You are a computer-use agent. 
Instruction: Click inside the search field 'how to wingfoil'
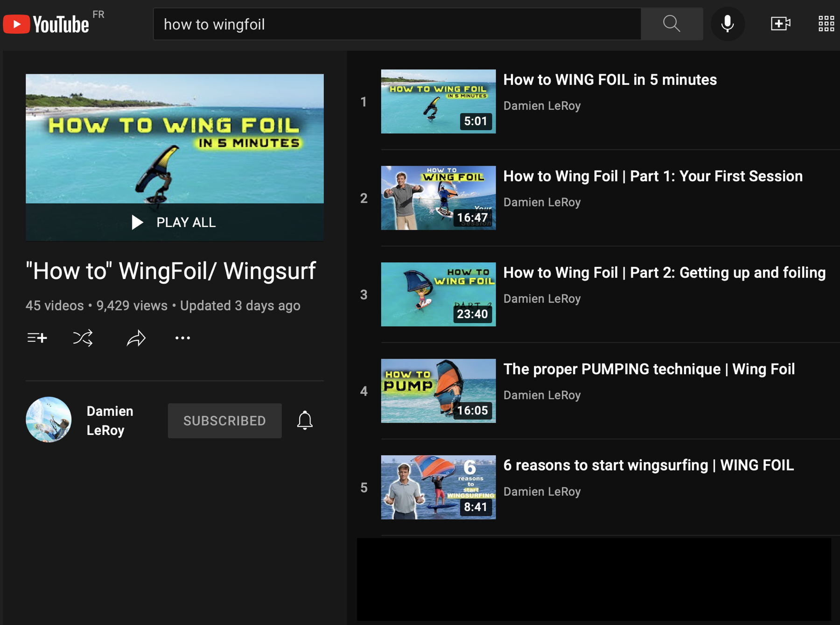pyautogui.click(x=397, y=24)
